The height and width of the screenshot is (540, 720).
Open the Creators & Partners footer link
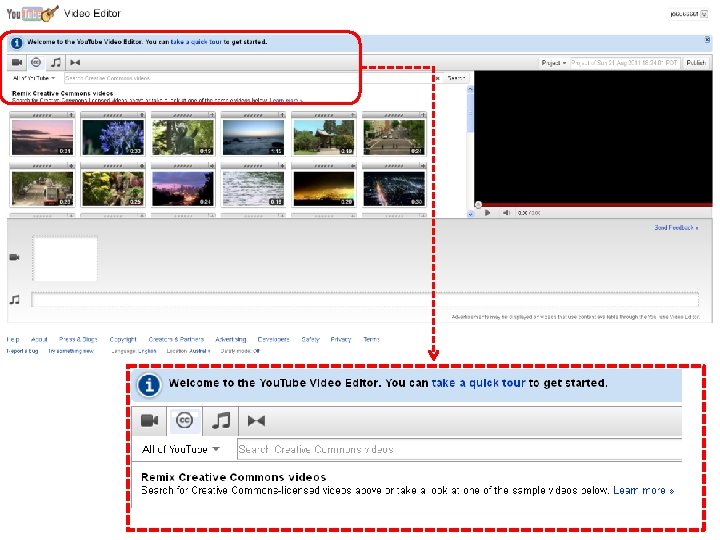pos(176,339)
